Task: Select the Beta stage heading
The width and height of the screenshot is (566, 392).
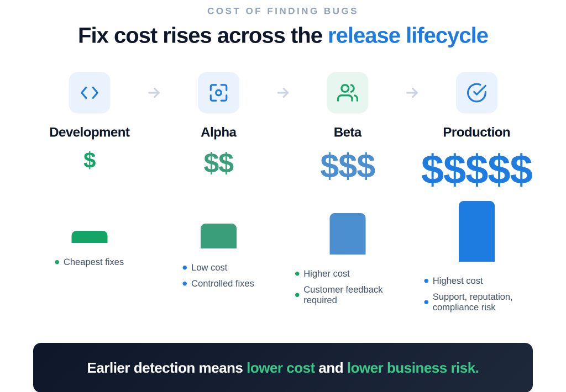Action: click(x=348, y=133)
